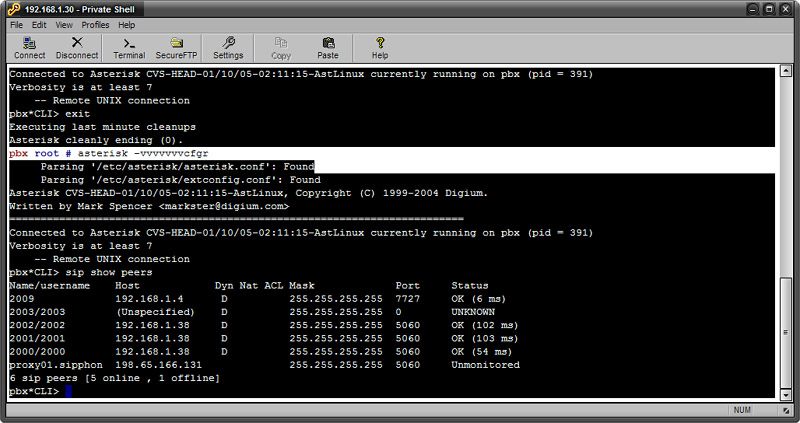Image resolution: width=800 pixels, height=423 pixels.
Task: Click status 'Unmonitored'
Action: pyautogui.click(x=485, y=365)
